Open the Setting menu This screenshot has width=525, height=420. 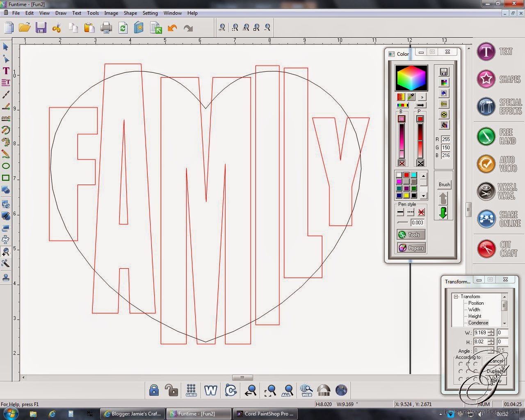(150, 13)
